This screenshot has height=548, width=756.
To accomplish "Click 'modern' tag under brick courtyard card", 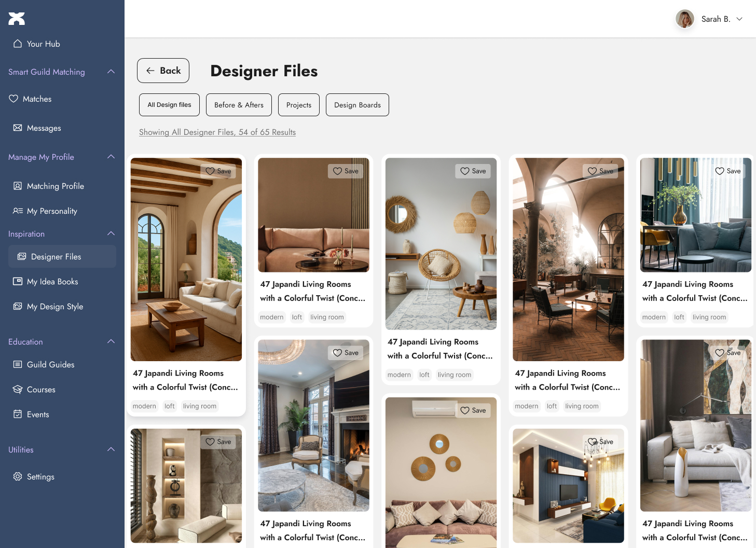I will coord(527,406).
